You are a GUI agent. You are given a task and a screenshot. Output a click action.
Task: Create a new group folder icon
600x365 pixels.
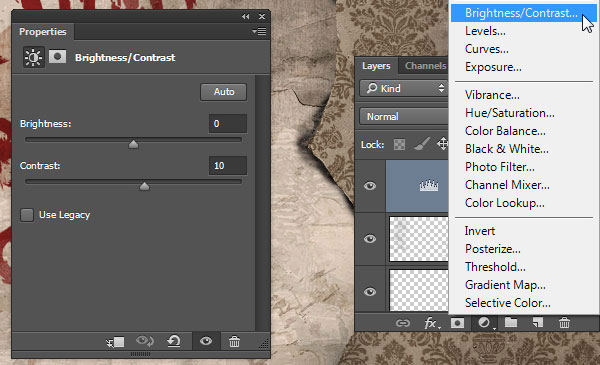point(511,323)
